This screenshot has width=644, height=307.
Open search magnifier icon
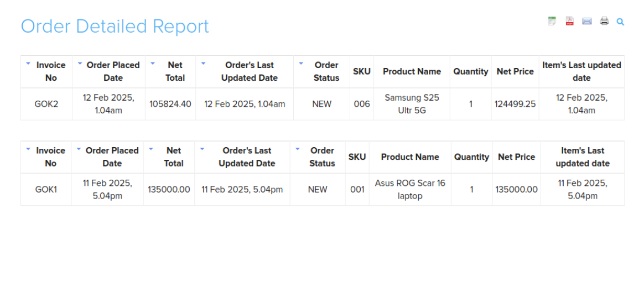[620, 22]
